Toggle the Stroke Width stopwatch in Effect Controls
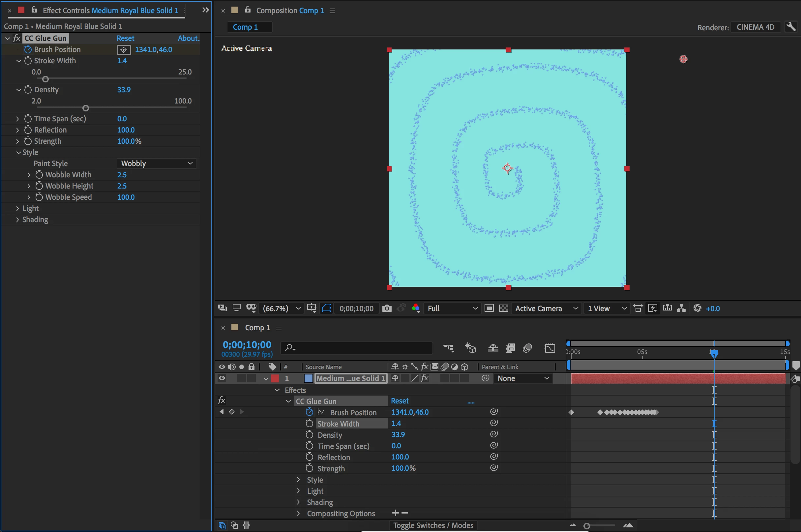Screen dimensions: 801x532 click(x=28, y=61)
